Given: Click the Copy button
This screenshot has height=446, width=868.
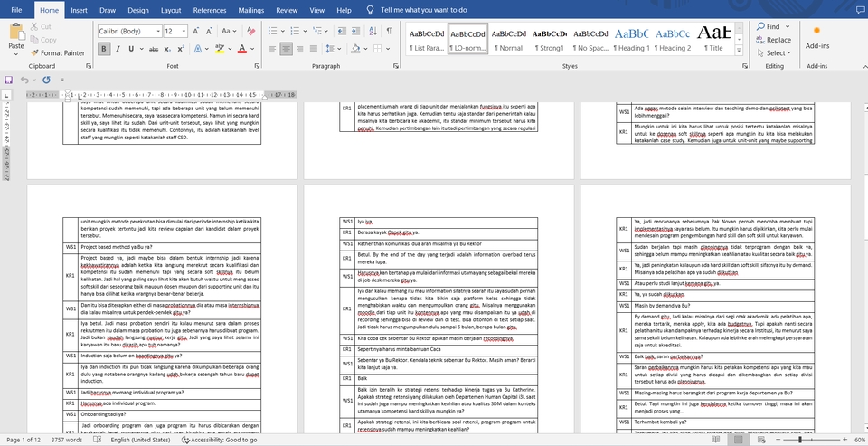Looking at the screenshot, I should click(x=43, y=40).
